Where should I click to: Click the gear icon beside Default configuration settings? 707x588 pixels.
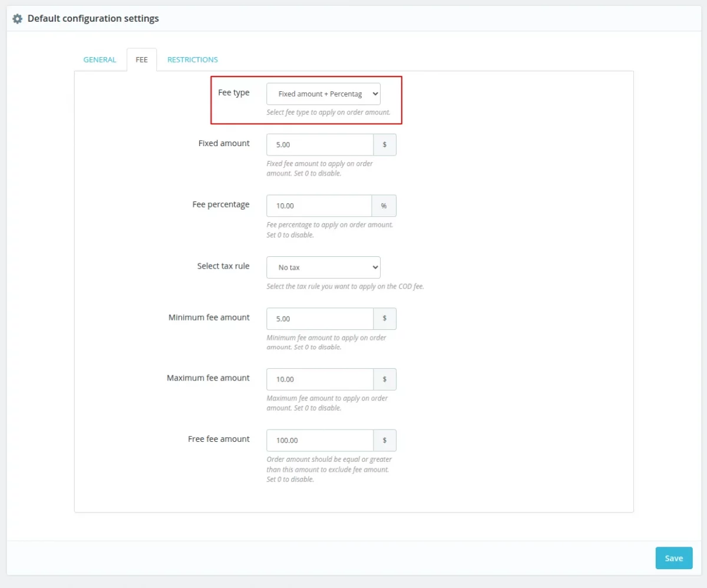[18, 19]
